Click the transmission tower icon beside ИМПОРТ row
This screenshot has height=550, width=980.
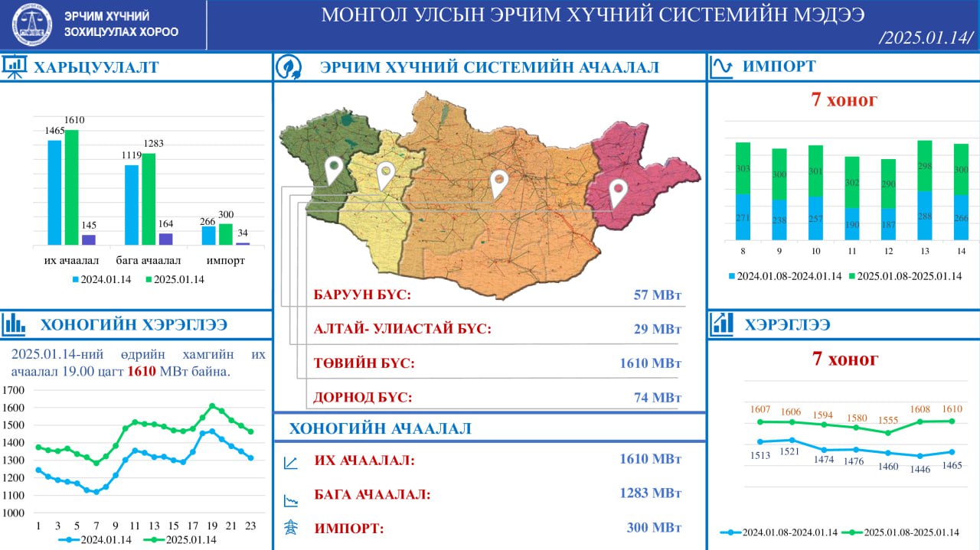(291, 528)
